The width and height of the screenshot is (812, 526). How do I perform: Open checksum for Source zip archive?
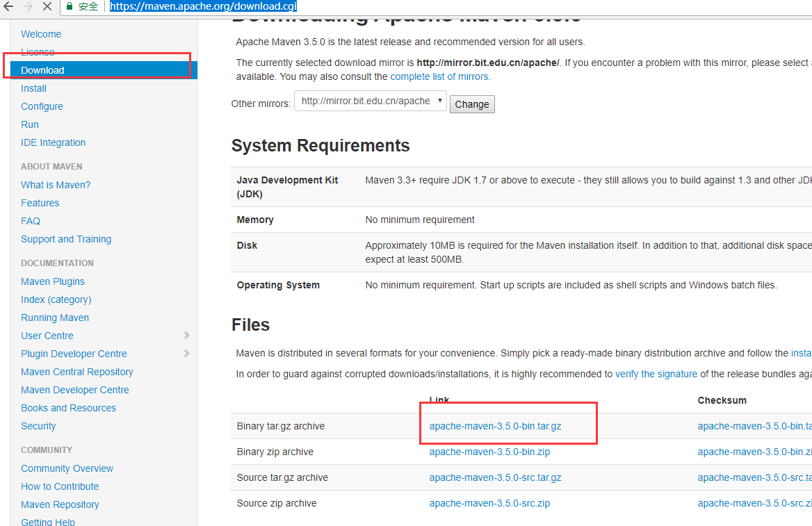tap(754, 503)
